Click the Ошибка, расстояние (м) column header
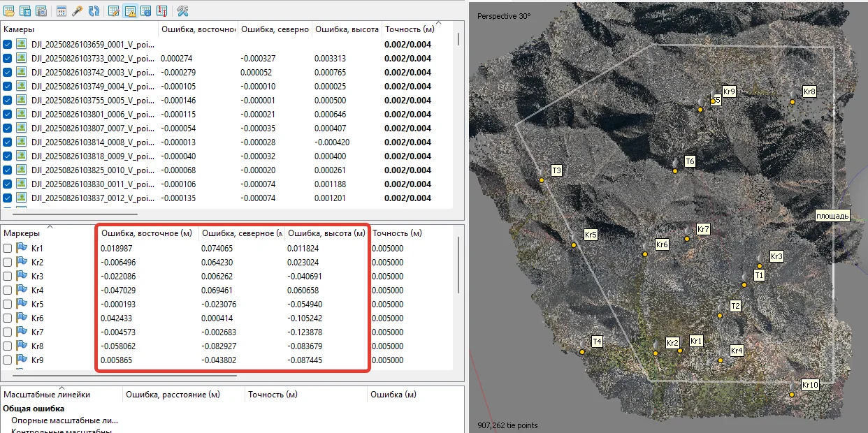This screenshot has height=433, width=868. click(173, 395)
